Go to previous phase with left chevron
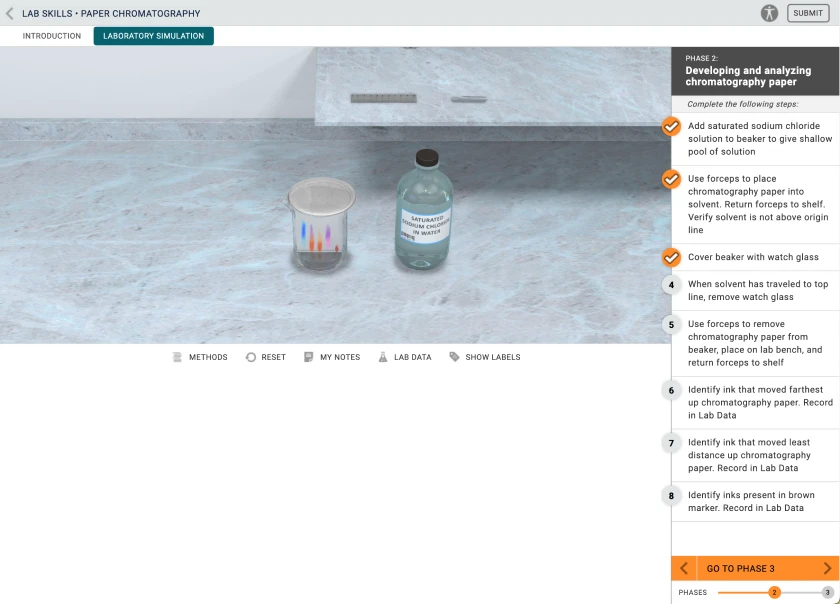 [x=684, y=569]
